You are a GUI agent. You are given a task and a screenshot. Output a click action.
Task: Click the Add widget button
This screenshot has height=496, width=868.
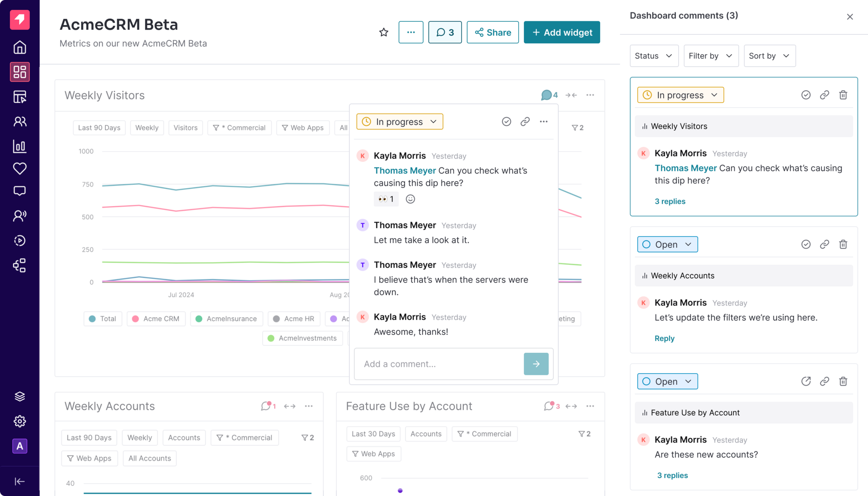pos(562,32)
